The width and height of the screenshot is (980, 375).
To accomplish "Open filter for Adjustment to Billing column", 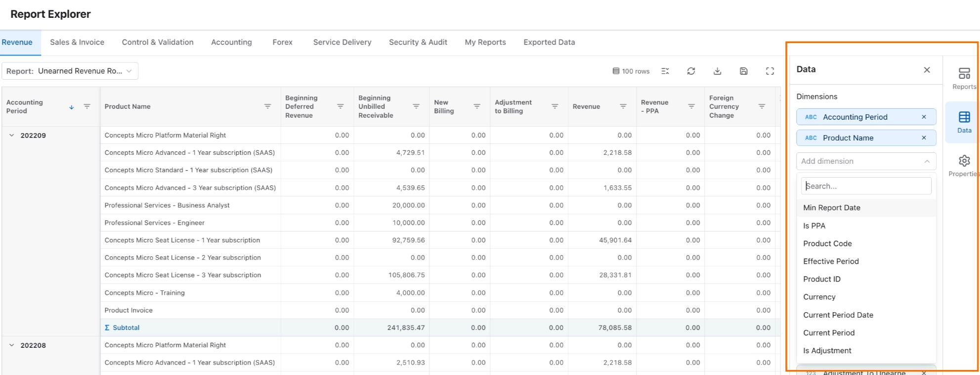I will 555,106.
